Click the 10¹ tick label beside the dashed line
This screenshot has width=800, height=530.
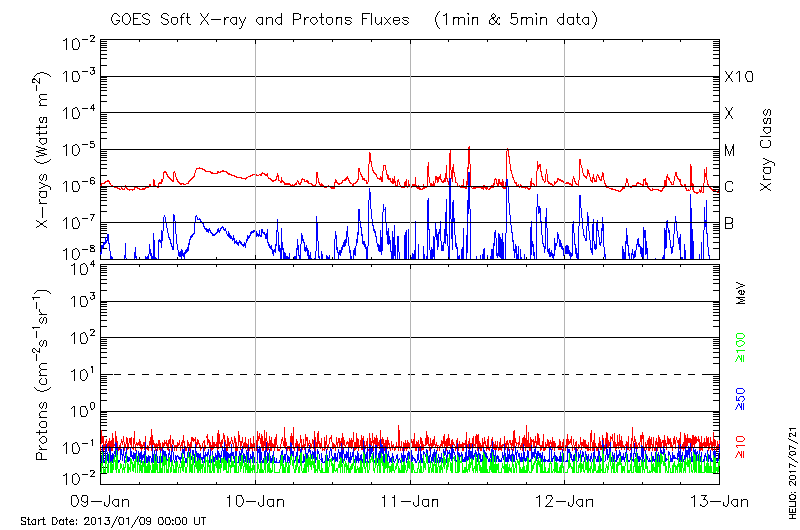click(82, 374)
